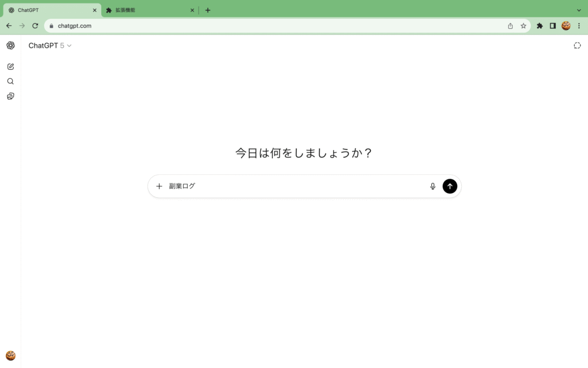Image resolution: width=588 pixels, height=368 pixels.
Task: Open the browser extensions puzzle icon
Action: pos(540,26)
